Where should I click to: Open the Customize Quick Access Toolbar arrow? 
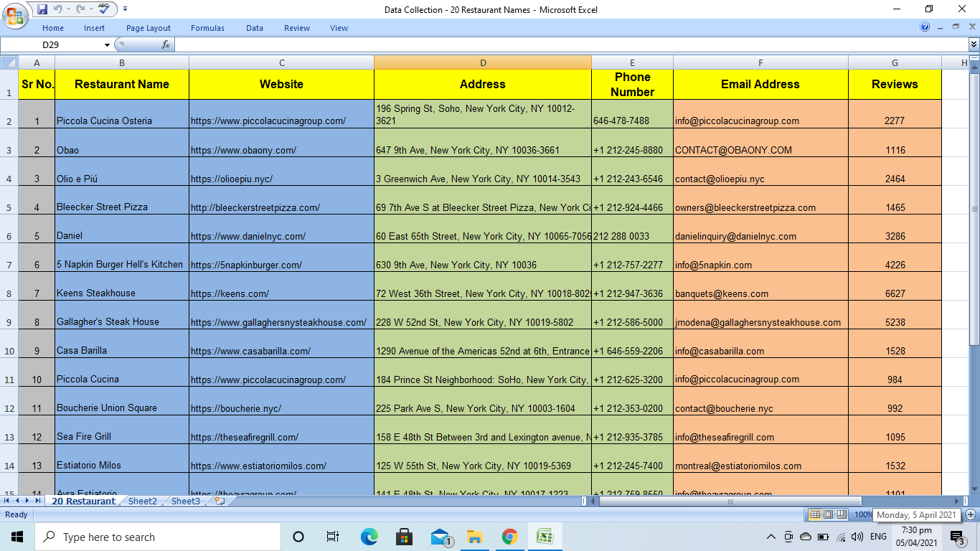(x=126, y=9)
